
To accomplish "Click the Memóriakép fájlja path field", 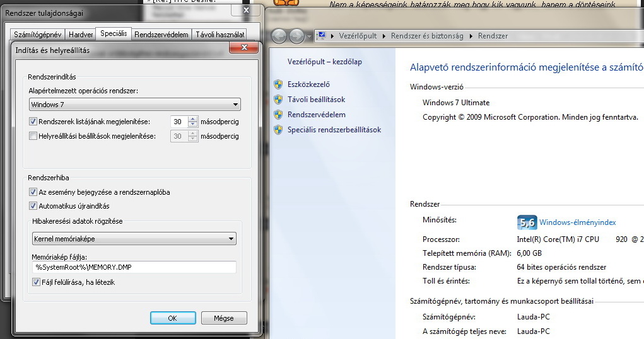I will tap(134, 267).
